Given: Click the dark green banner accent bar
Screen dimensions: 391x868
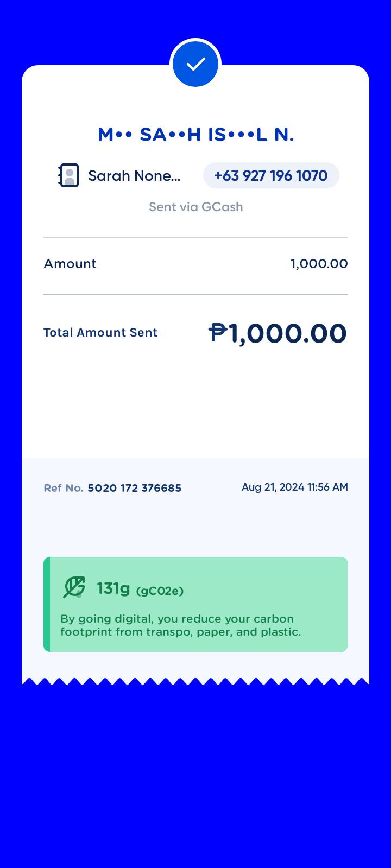Looking at the screenshot, I should click(x=47, y=604).
